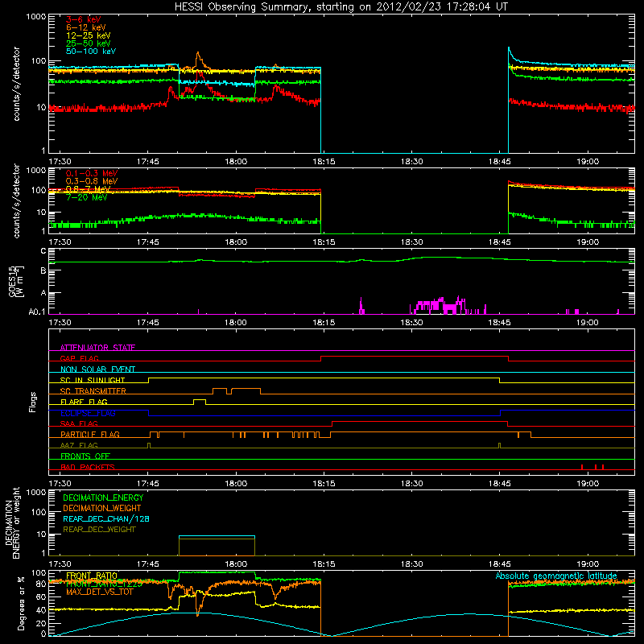
Task: Click the decimation rectangle in decimation panel
Action: (x=217, y=546)
